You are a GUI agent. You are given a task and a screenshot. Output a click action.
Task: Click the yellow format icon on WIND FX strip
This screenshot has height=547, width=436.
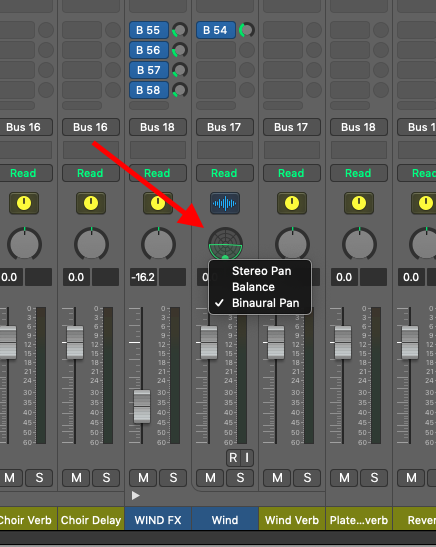click(158, 203)
